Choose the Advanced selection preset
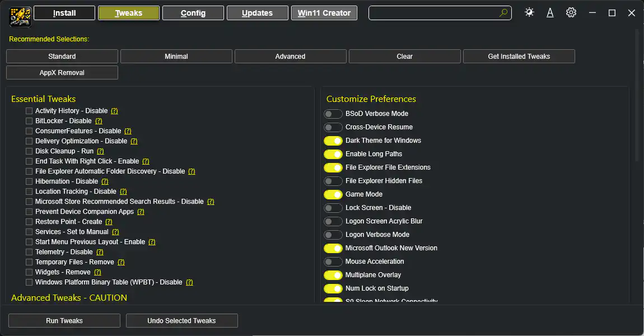Image resolution: width=644 pixels, height=336 pixels. click(291, 56)
